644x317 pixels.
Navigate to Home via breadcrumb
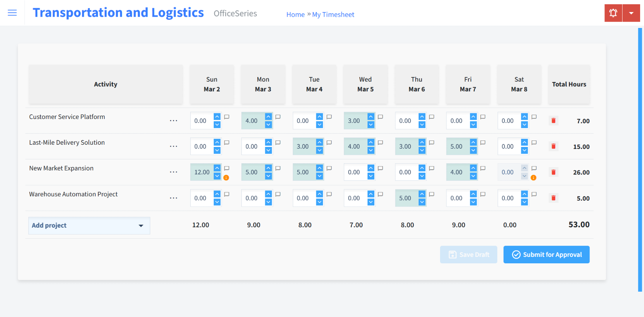coord(295,14)
